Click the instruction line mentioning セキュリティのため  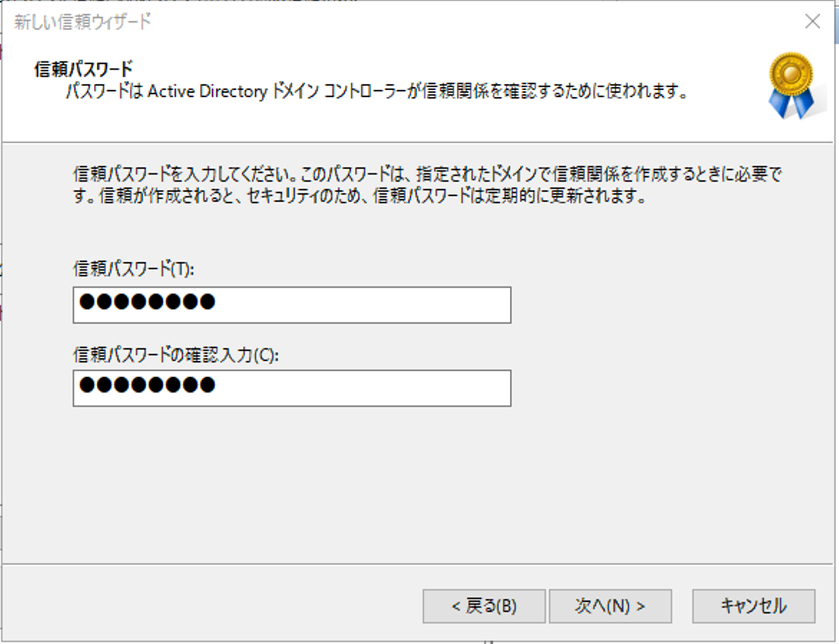(x=359, y=196)
